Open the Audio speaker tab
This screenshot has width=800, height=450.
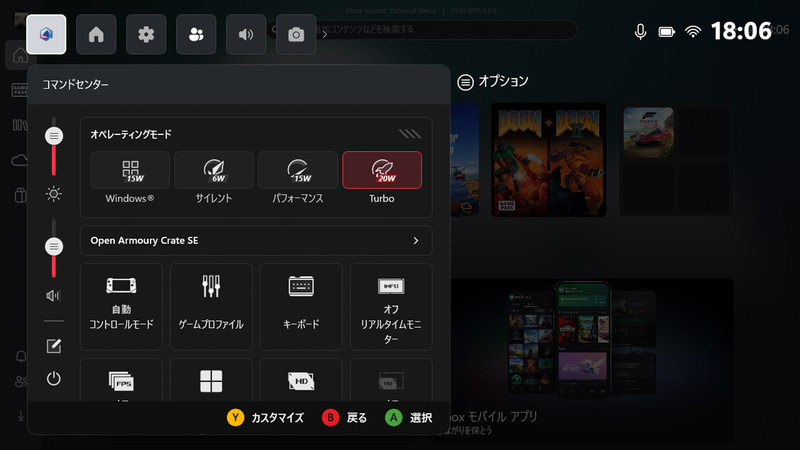246,35
